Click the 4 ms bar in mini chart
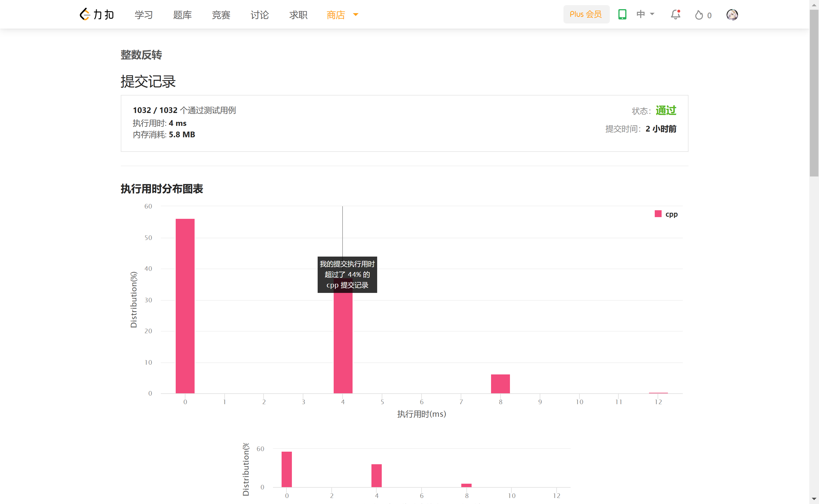This screenshot has height=504, width=819. pos(377,475)
